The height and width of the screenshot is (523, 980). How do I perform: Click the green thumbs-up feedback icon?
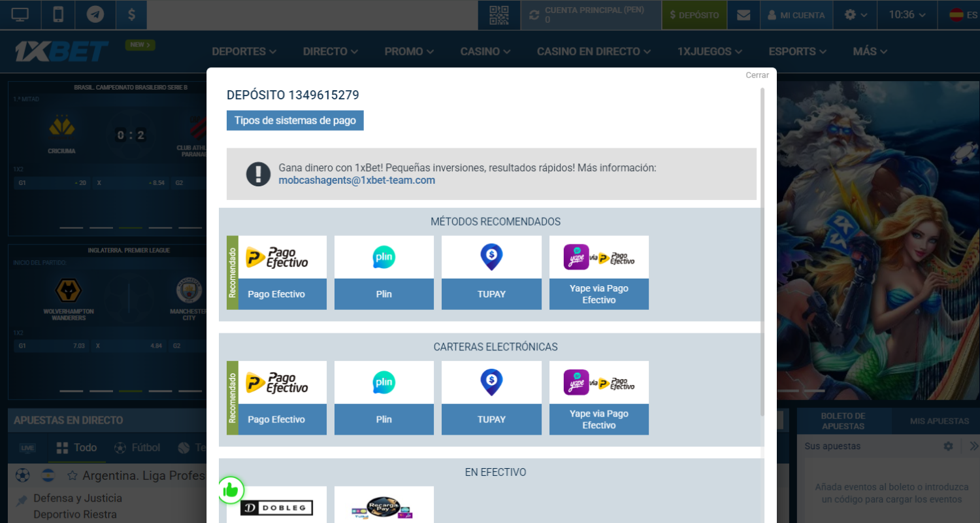tap(231, 490)
